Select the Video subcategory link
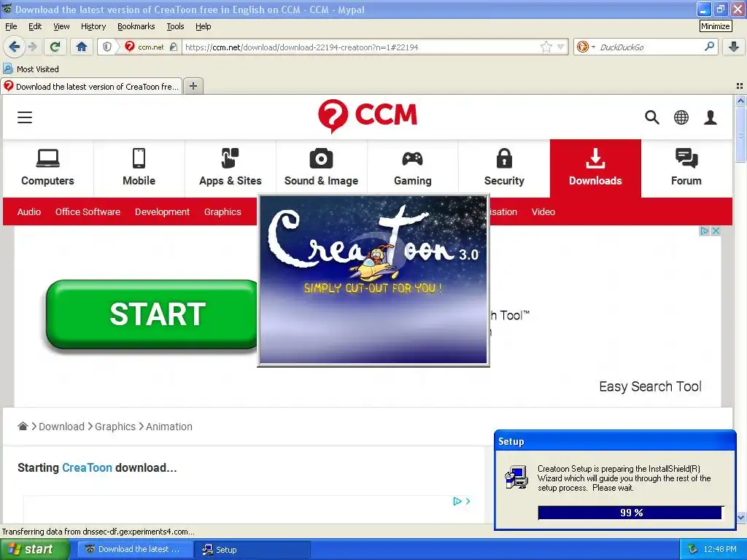 543,212
